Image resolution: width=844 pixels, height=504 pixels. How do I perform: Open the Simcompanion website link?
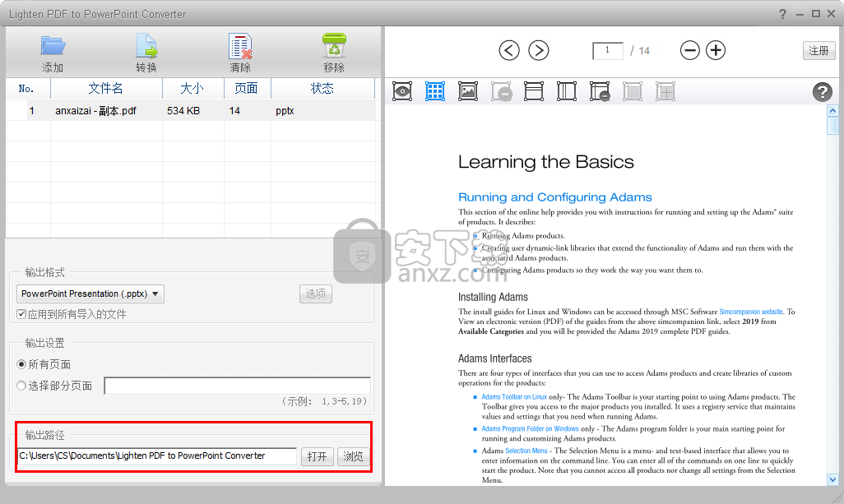pos(751,312)
